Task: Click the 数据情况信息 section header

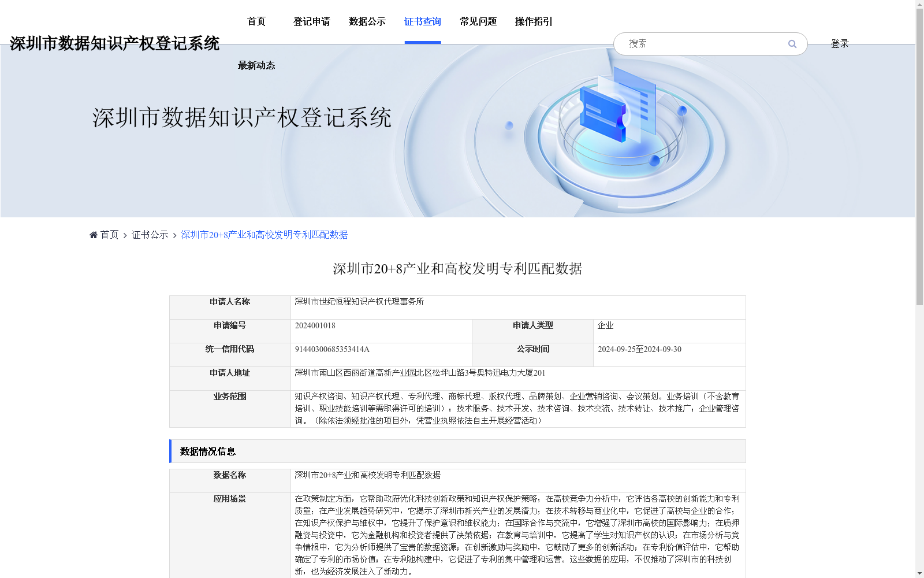Action: [457, 451]
